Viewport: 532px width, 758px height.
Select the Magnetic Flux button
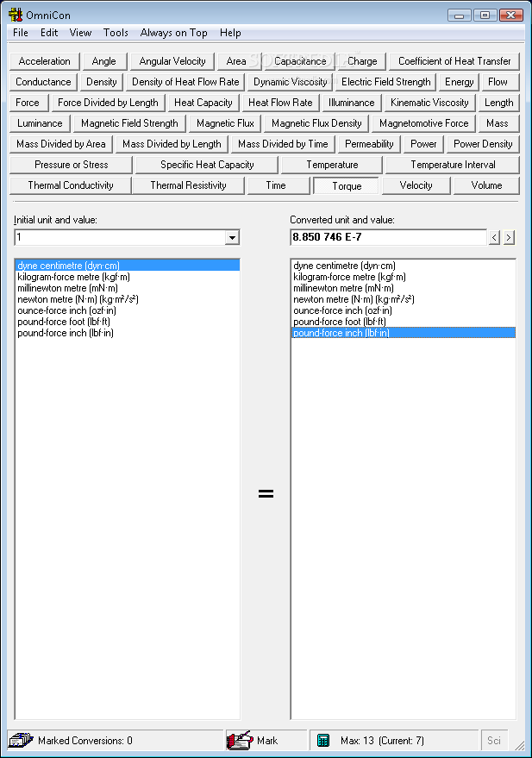tap(225, 124)
